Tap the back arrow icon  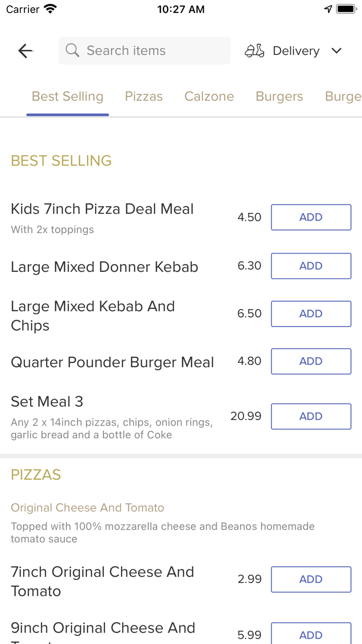(25, 50)
